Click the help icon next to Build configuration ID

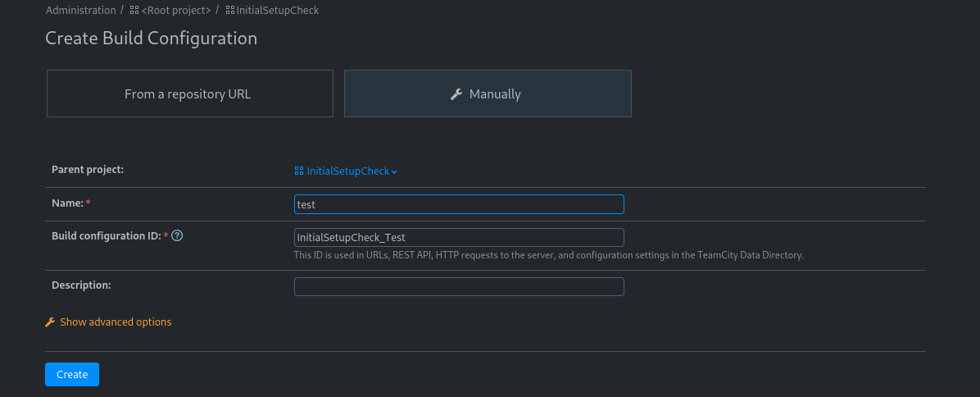click(x=177, y=235)
